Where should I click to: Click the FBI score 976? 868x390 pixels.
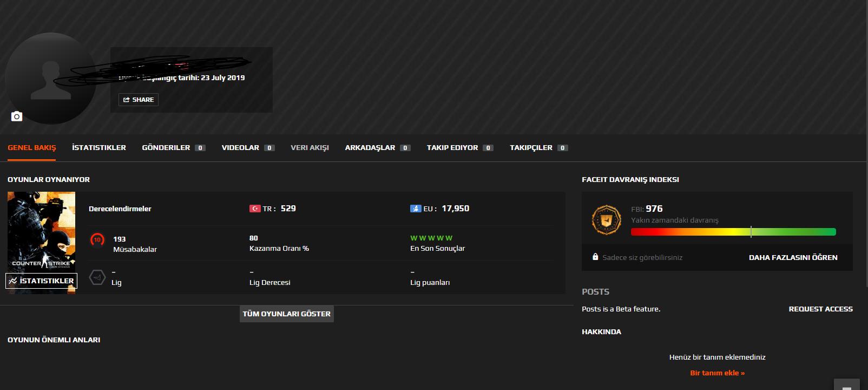point(654,209)
